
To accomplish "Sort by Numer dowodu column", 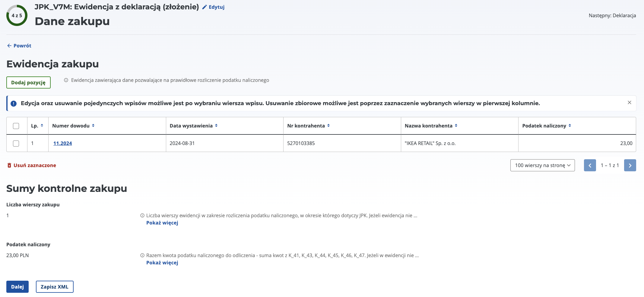I will click(93, 126).
